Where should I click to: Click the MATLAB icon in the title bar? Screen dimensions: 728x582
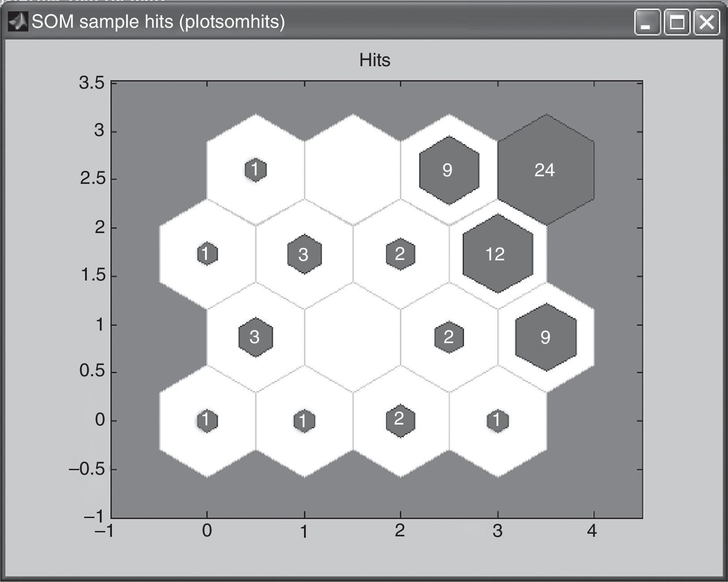17,21
